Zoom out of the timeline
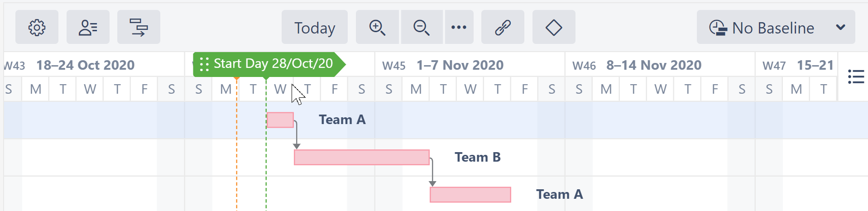 coord(421,28)
